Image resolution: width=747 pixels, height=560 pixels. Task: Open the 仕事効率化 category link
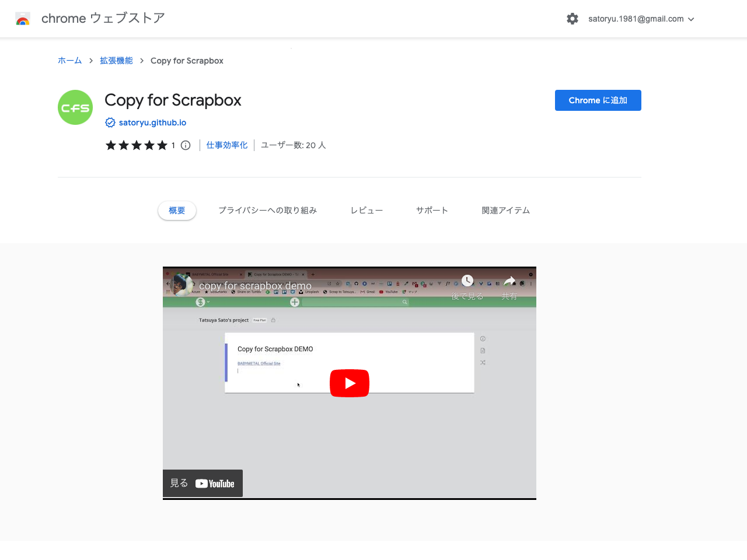(x=227, y=145)
